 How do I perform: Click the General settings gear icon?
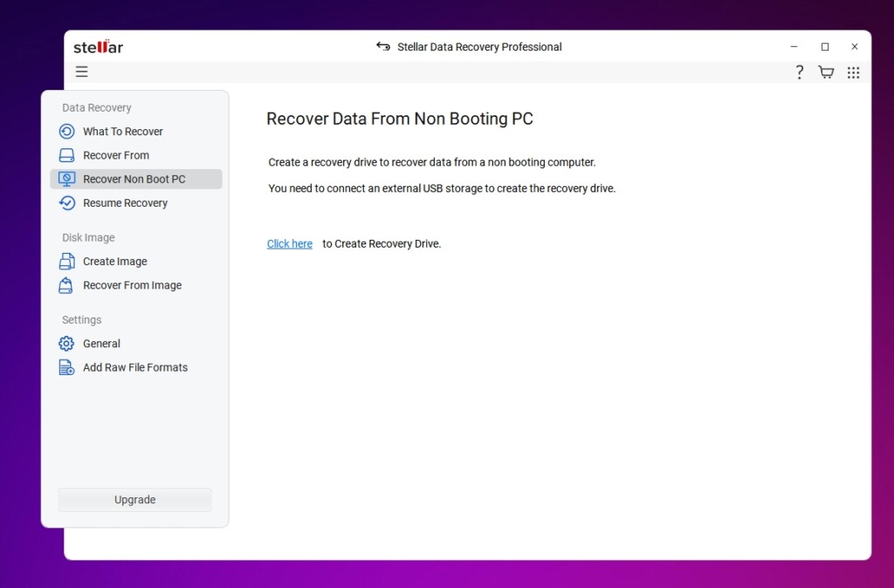66,344
